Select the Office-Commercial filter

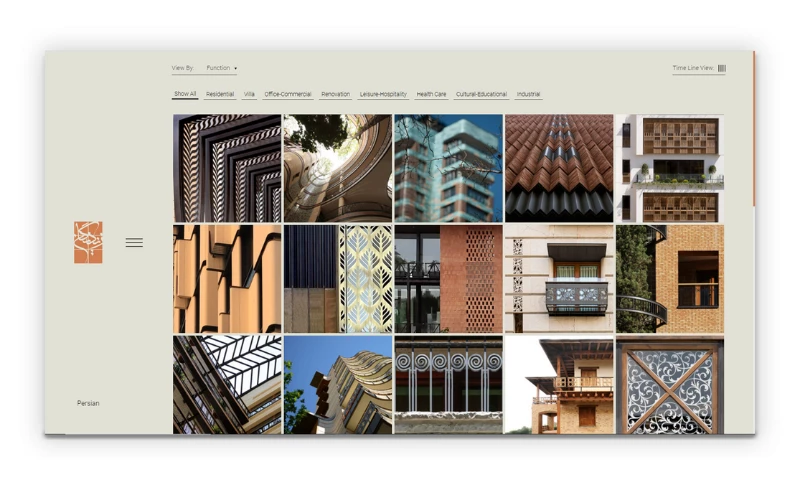288,95
